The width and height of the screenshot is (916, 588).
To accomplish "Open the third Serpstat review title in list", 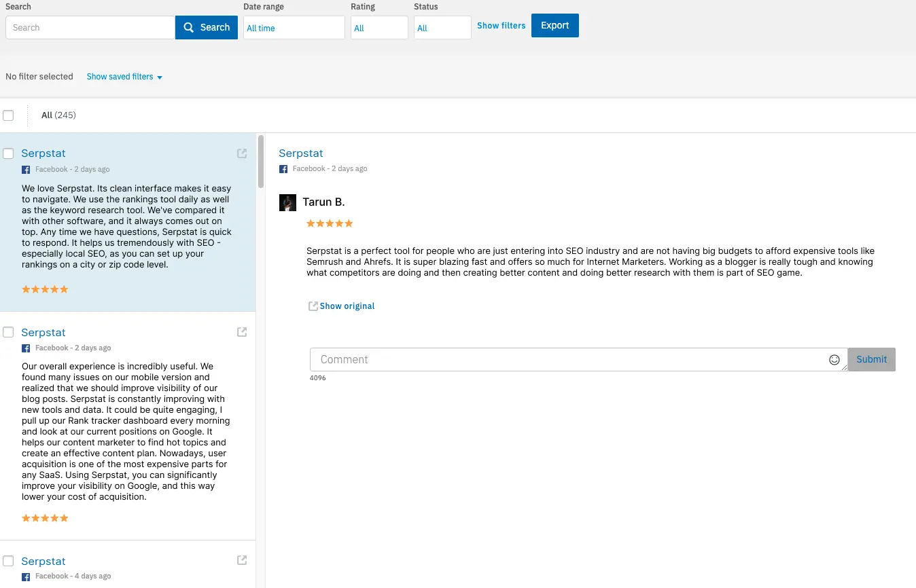I will click(43, 562).
